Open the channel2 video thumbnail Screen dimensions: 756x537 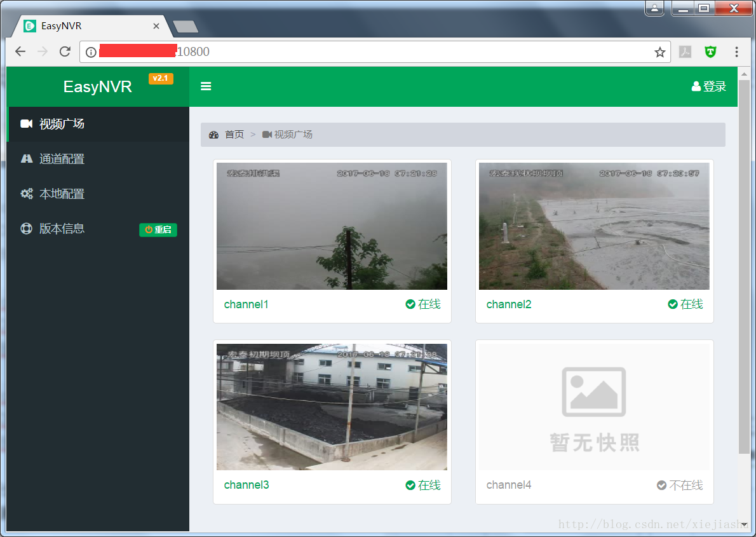[x=594, y=226]
